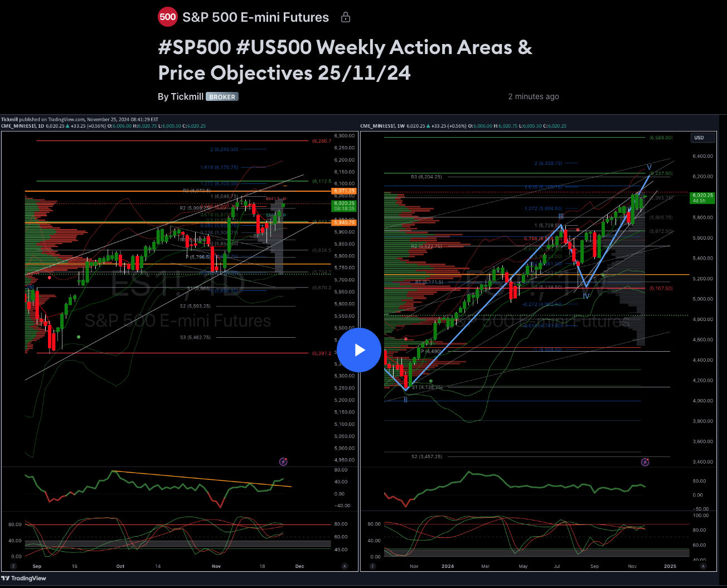Image resolution: width=727 pixels, height=588 pixels.
Task: Play the chart idea video
Action: [359, 350]
